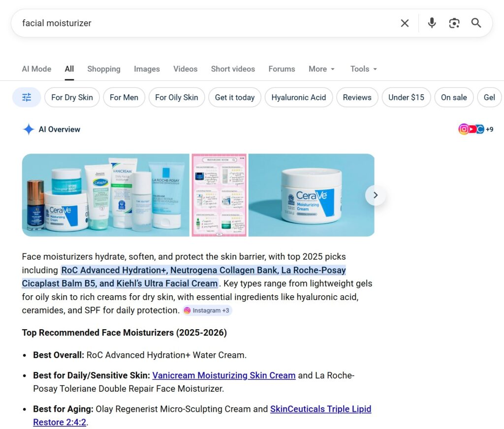Switch to the Images tab
504x429 pixels.
147,69
